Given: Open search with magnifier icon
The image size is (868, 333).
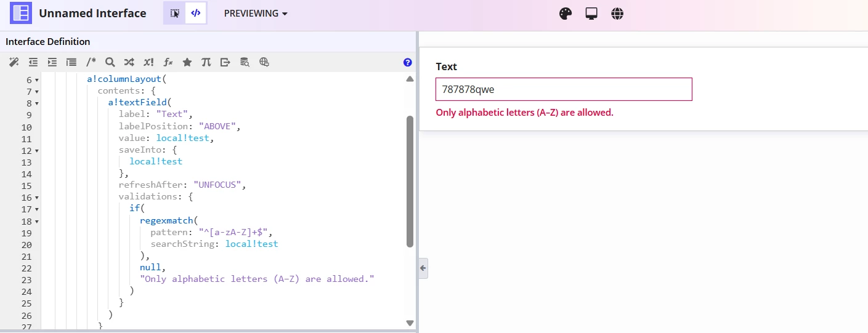Looking at the screenshot, I should pyautogui.click(x=110, y=62).
